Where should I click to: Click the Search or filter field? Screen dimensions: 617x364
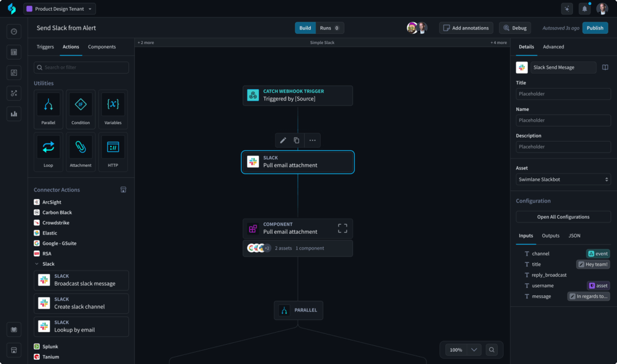coord(81,67)
